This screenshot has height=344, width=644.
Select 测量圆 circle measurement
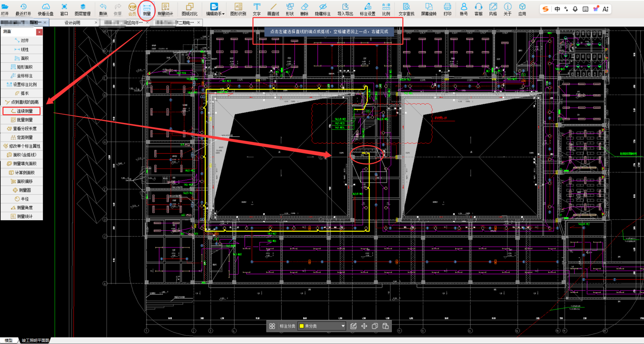tap(21, 190)
